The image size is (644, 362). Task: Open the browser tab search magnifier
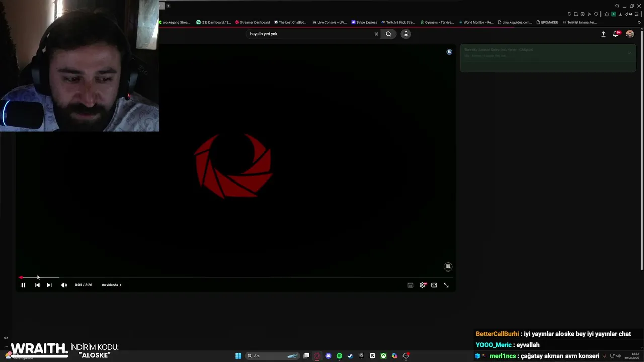click(x=617, y=6)
